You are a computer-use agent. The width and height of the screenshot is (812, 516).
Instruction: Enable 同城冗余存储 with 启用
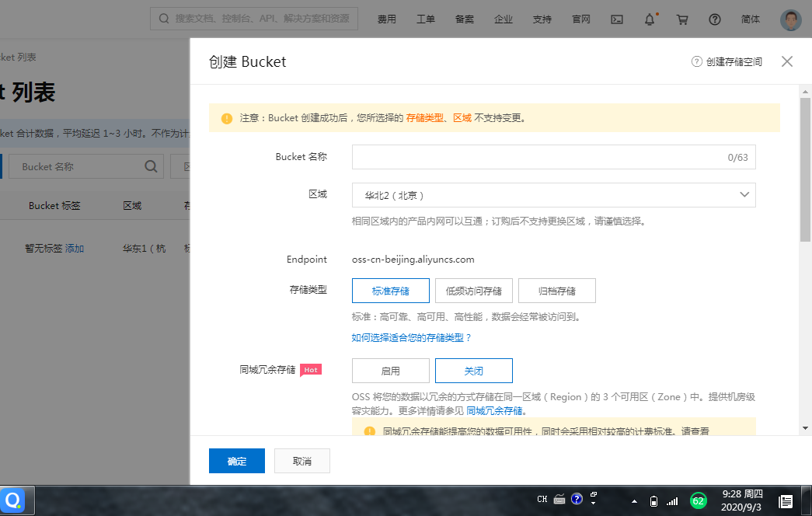click(x=391, y=371)
